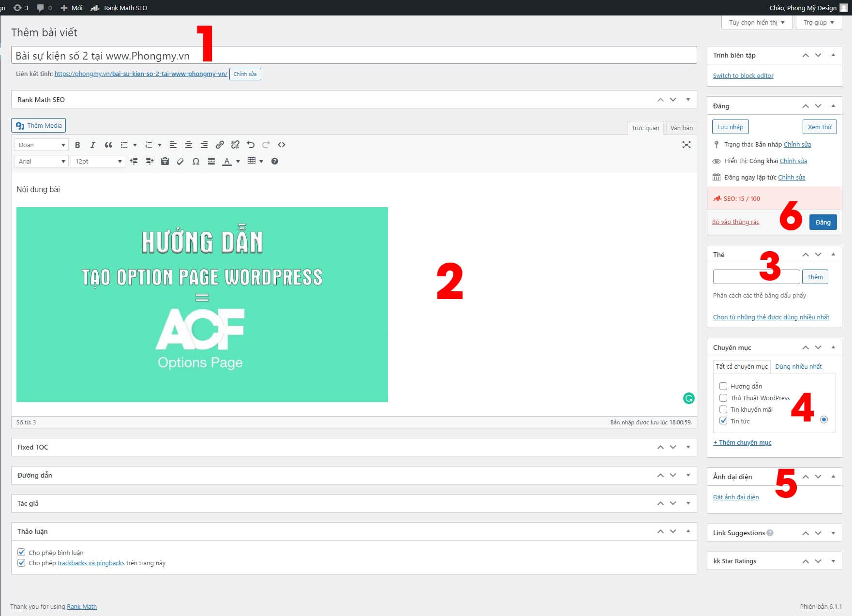Viewport: 852px width, 616px height.
Task: Switch to the Văn bản editor tab
Action: pos(681,128)
